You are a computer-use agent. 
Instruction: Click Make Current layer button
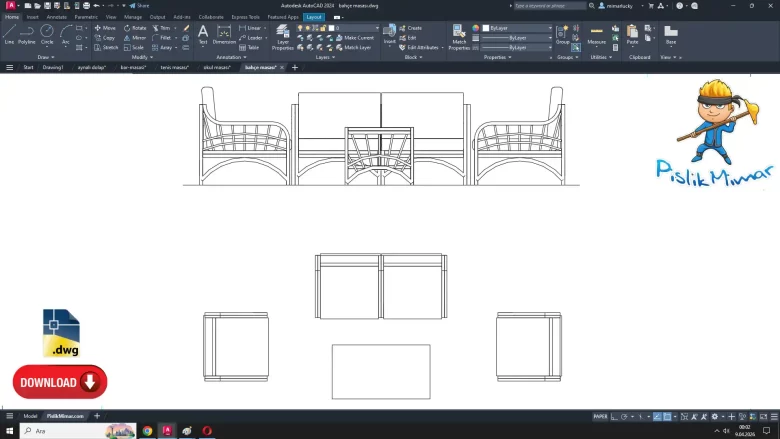coord(355,38)
